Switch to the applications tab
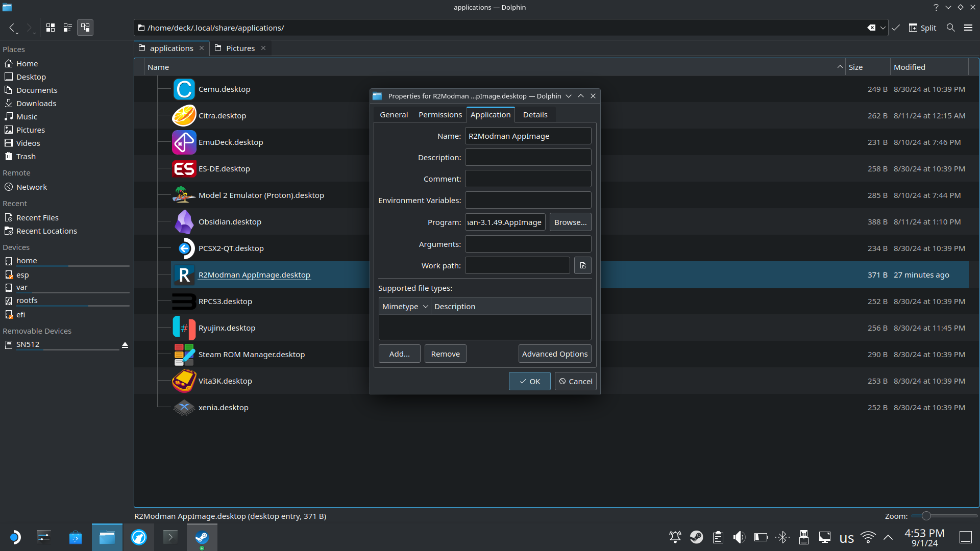 click(171, 48)
